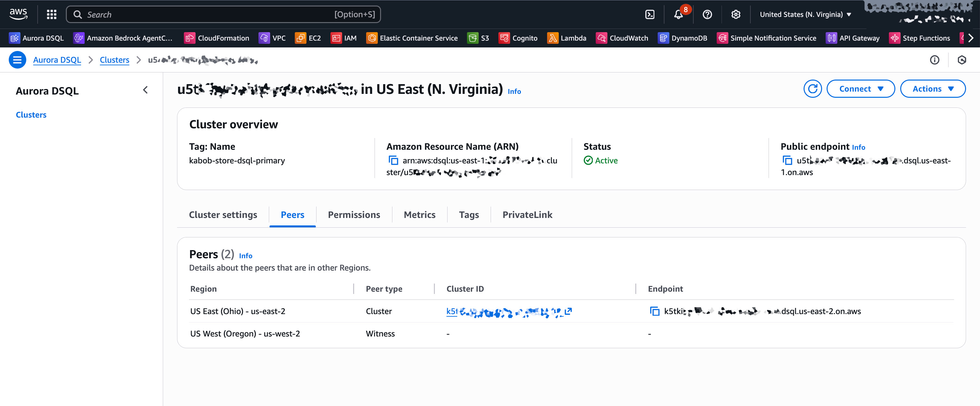Switch to the Permissions tab
This screenshot has width=980, height=406.
pyautogui.click(x=353, y=214)
